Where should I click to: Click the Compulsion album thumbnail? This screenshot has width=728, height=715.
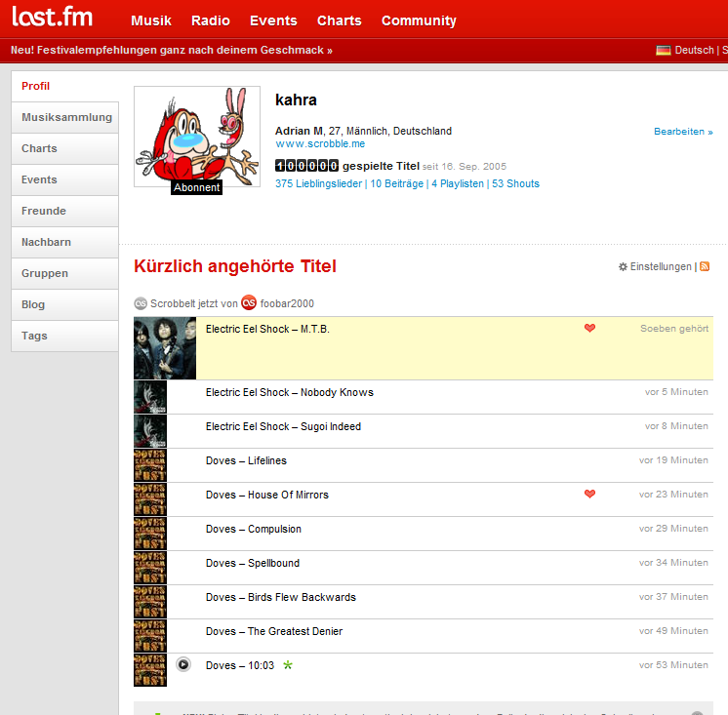pos(150,534)
